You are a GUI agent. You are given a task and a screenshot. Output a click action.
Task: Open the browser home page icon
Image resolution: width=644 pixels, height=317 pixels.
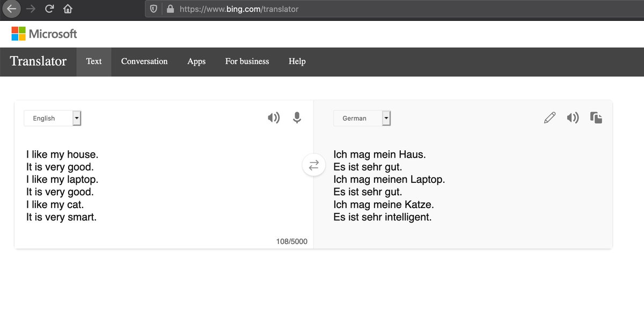68,9
